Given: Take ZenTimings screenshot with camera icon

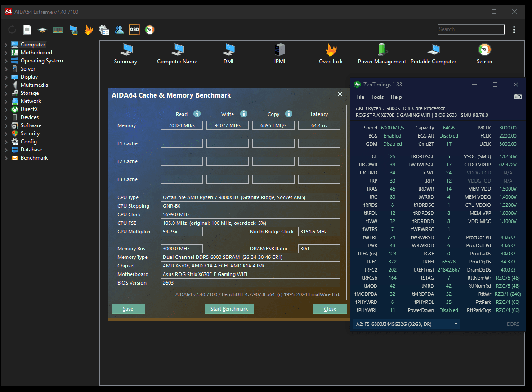Looking at the screenshot, I should tap(518, 97).
